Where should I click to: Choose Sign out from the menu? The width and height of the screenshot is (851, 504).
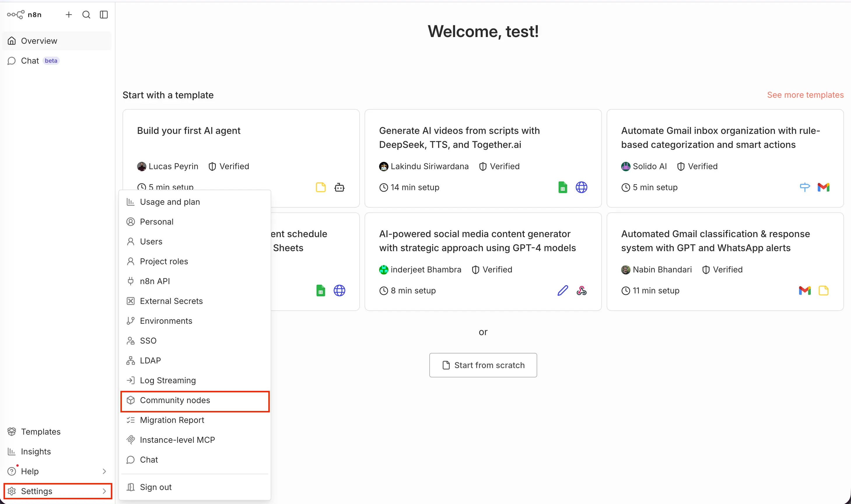195,487
